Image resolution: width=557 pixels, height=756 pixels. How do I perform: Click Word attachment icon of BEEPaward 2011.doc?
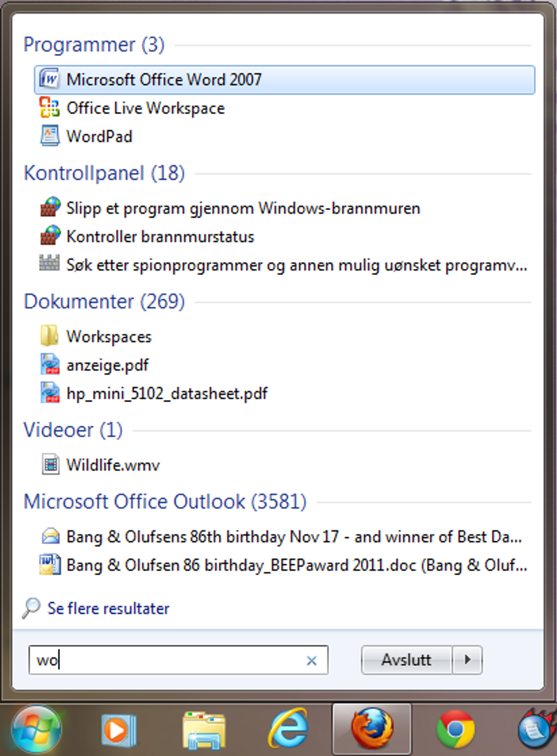(x=50, y=564)
